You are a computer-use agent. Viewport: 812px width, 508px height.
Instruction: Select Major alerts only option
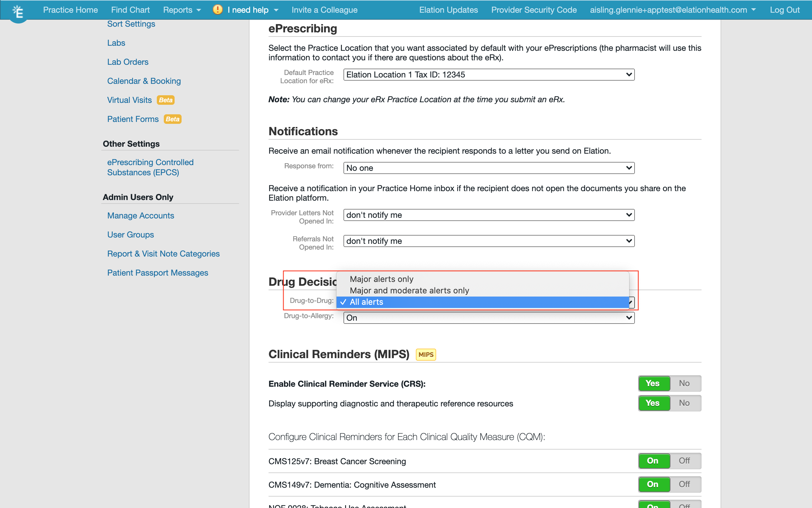pos(382,279)
